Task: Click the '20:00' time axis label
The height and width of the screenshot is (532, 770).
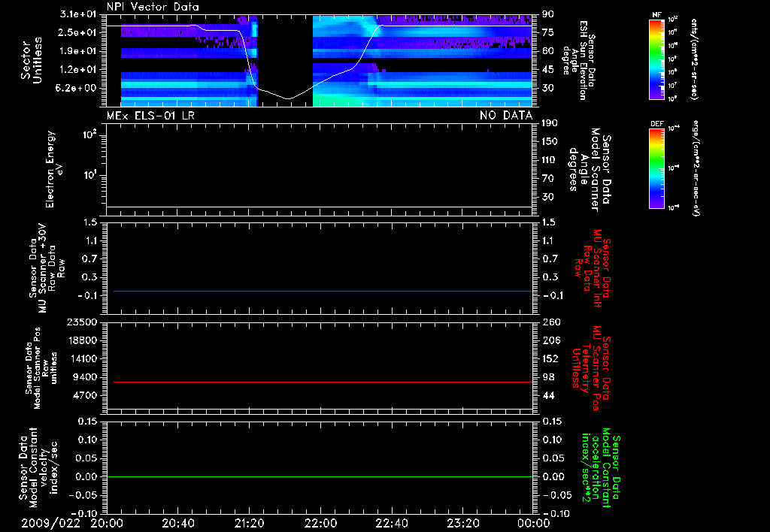Action: (x=107, y=523)
